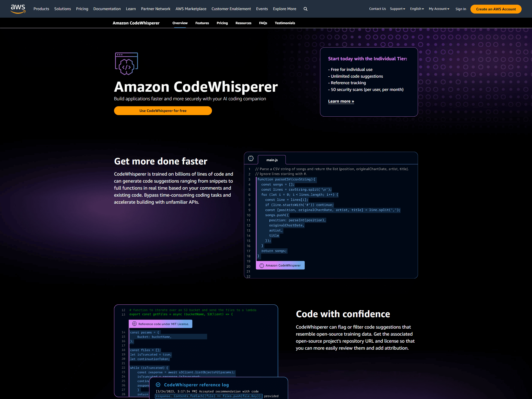The height and width of the screenshot is (399, 532).
Task: Expand the Support dropdown
Action: (397, 9)
